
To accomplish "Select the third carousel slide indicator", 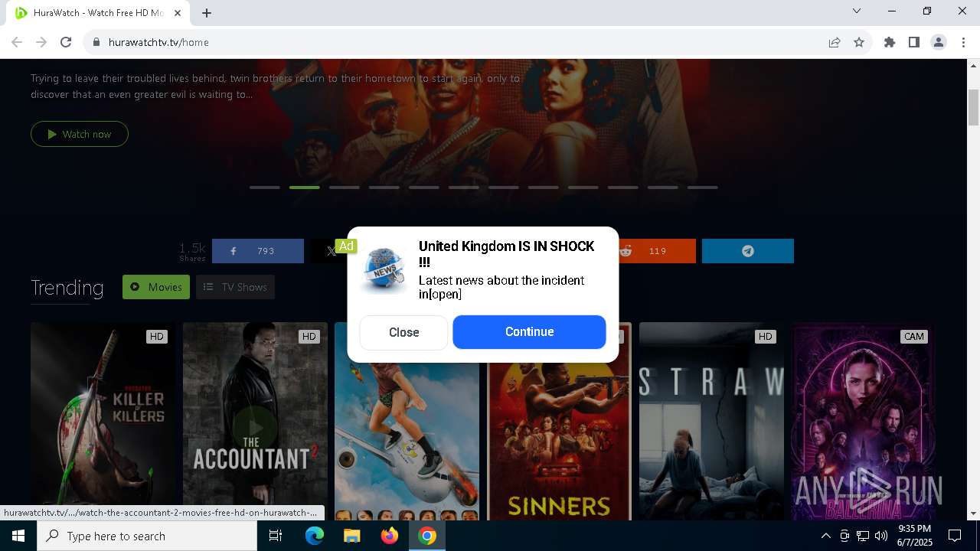I will [345, 187].
